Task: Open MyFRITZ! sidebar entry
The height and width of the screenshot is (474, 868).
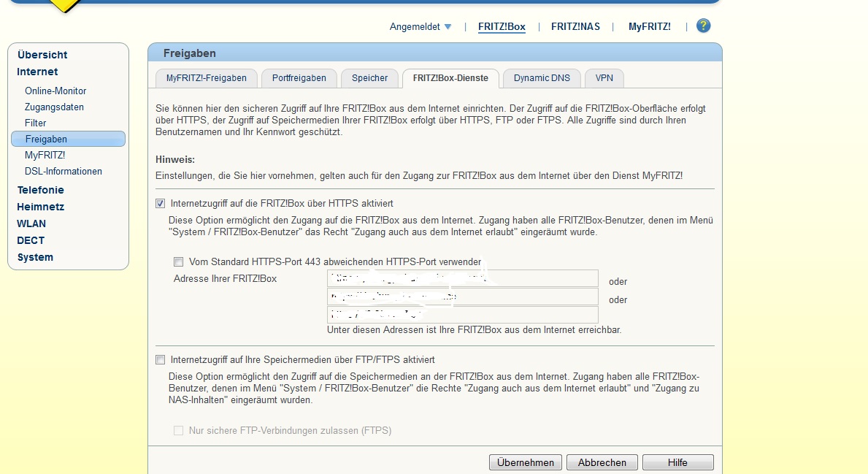Action: [x=45, y=155]
